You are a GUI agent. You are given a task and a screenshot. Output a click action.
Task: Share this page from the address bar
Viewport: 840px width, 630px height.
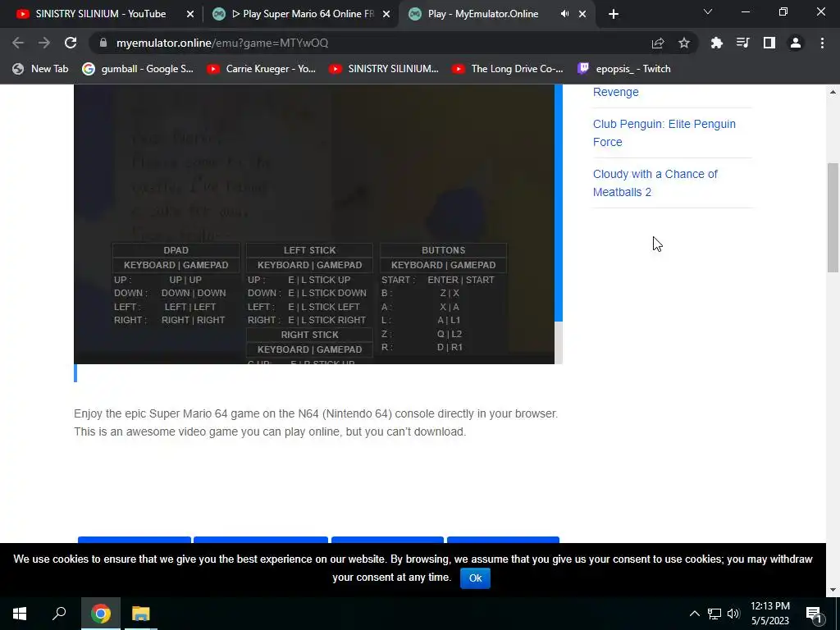click(x=658, y=43)
